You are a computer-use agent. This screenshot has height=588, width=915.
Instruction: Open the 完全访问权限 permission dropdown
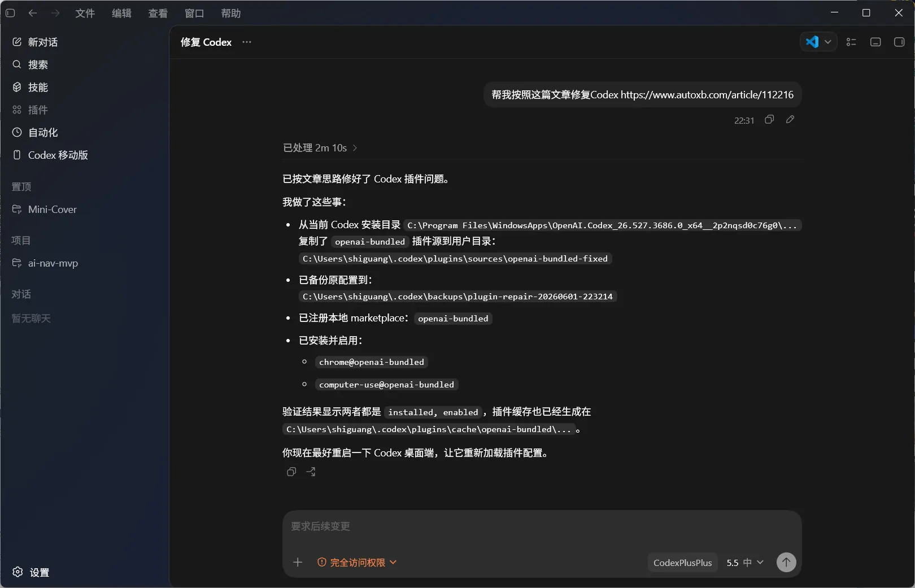pyautogui.click(x=357, y=563)
